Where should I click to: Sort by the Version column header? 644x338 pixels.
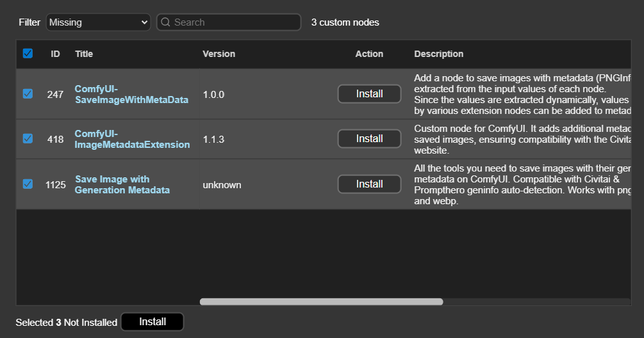[219, 54]
